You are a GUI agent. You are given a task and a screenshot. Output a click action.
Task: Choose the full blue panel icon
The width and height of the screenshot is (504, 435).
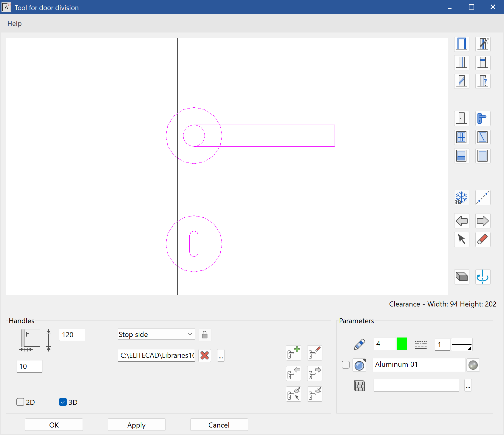[x=483, y=156]
